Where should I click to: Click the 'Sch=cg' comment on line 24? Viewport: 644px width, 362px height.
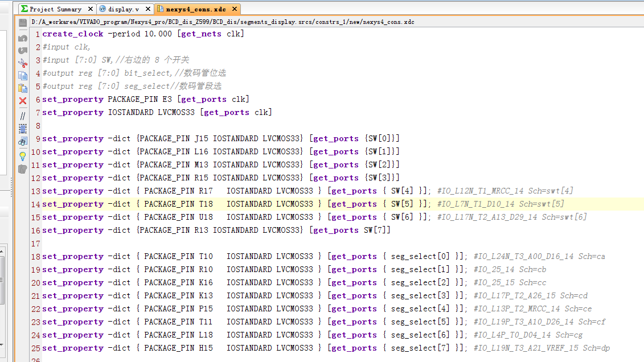(569, 336)
